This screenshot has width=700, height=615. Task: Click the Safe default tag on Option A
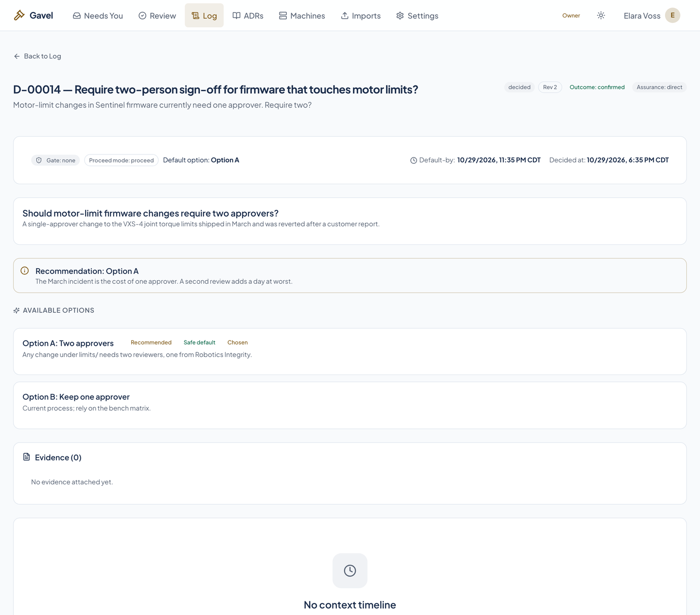pos(199,342)
